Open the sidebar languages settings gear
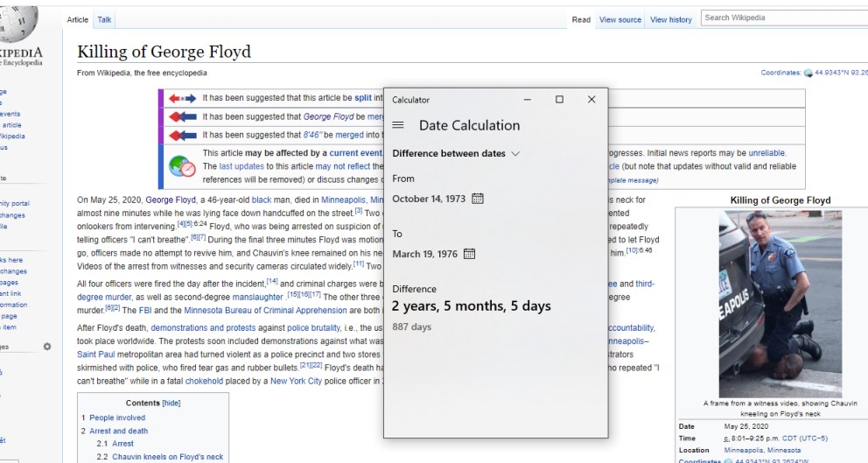The height and width of the screenshot is (463, 868). tap(47, 347)
